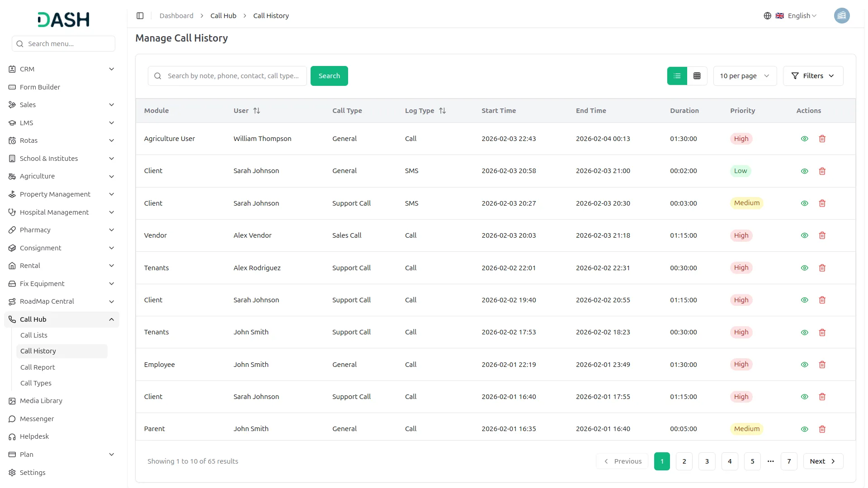This screenshot has height=488, width=868.
Task: Switch to grid view layout
Action: point(697,76)
